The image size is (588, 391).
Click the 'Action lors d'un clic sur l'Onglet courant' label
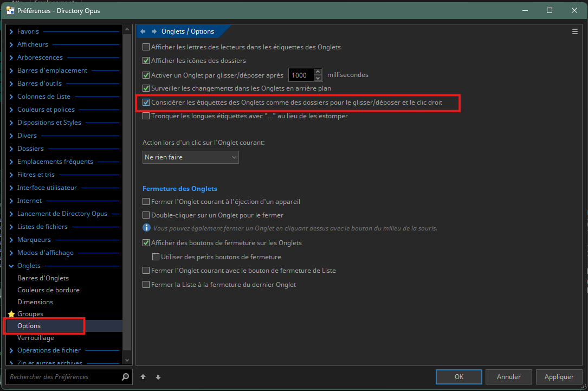pyautogui.click(x=204, y=143)
